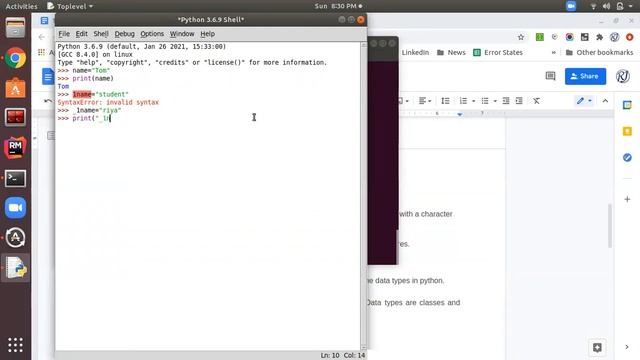The height and width of the screenshot is (360, 640).
Task: Open the File menu in Python Shell
Action: [64, 34]
